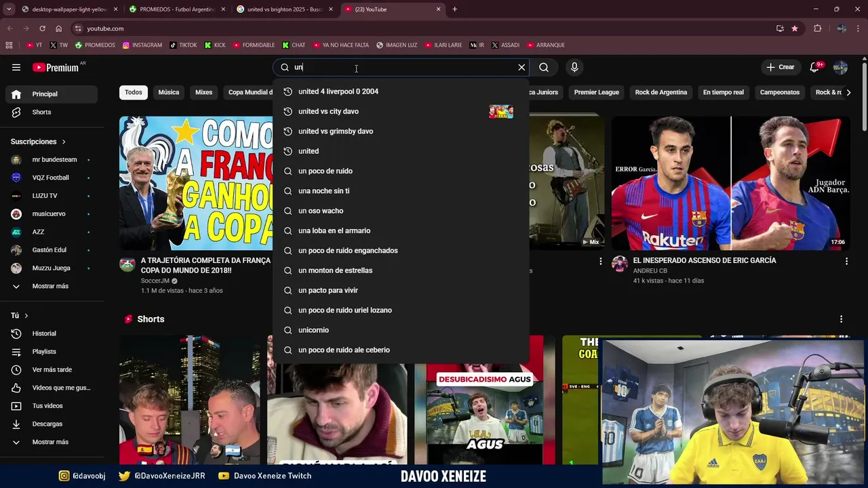Viewport: 868px width, 488px height.
Task: Open browser extensions puzzle icon
Action: (818, 28)
